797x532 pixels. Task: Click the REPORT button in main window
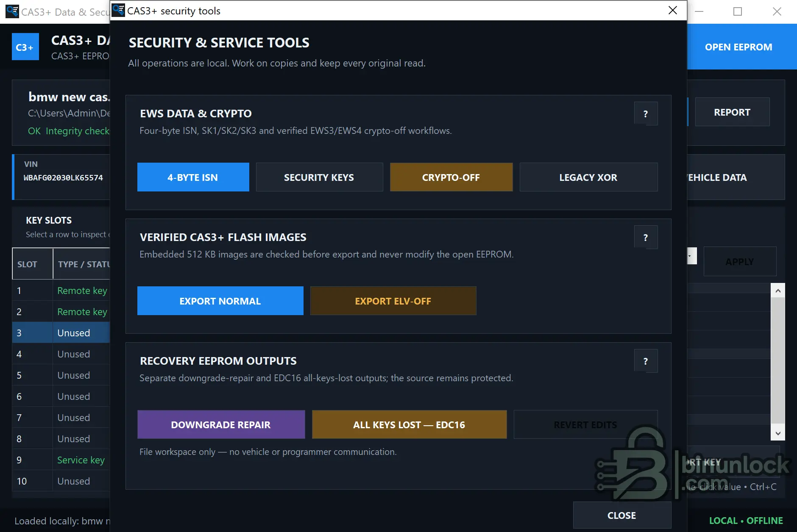click(x=733, y=112)
